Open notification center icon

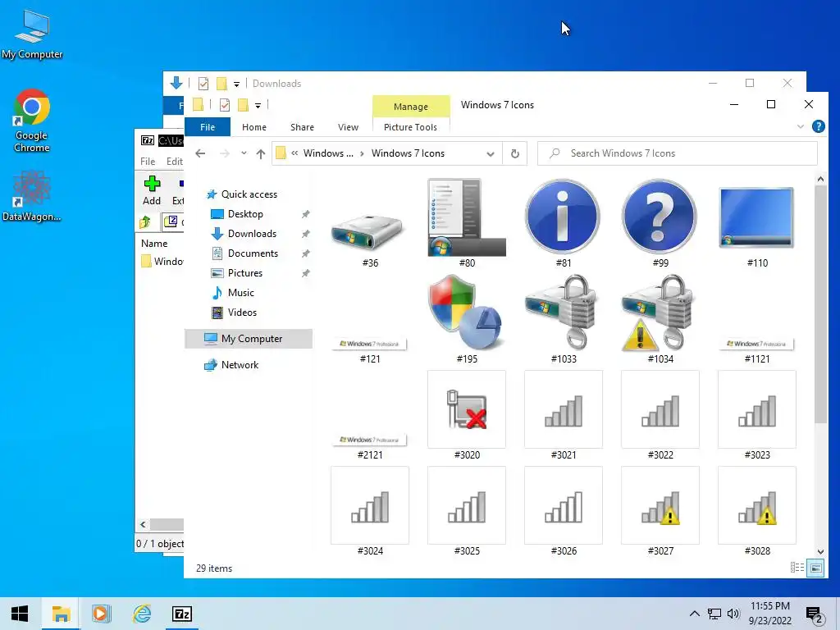point(815,614)
